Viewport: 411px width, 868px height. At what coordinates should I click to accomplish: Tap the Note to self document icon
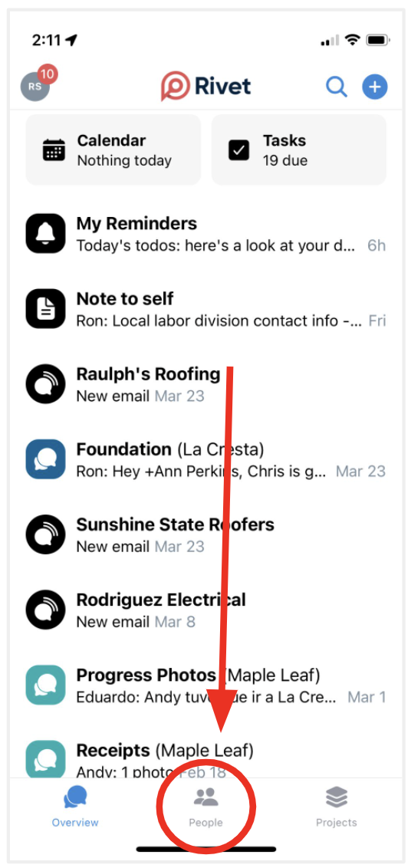45,309
